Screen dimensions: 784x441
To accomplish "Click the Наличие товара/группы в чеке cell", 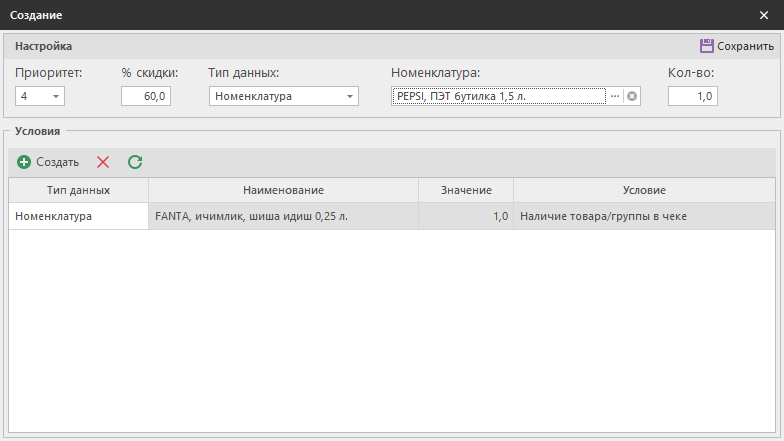I will [643, 216].
